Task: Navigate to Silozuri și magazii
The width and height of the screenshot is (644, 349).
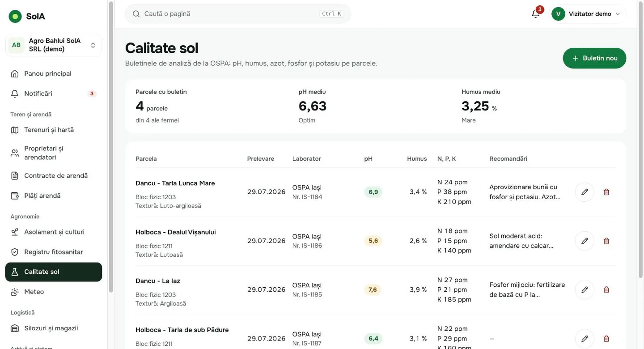Action: pyautogui.click(x=54, y=328)
